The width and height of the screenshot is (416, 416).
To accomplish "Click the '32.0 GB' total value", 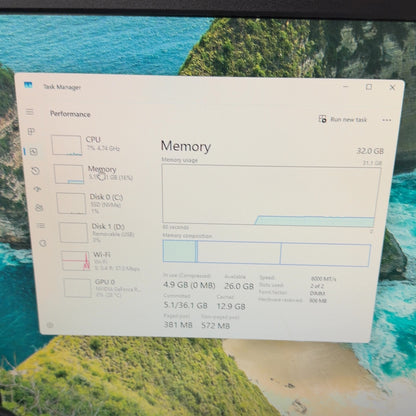I will pos(370,151).
